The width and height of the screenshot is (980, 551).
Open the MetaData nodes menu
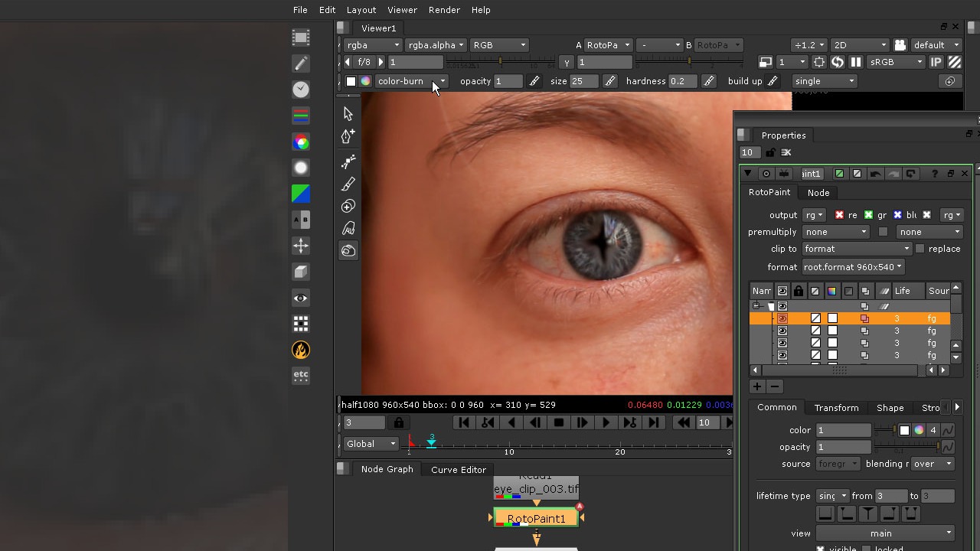(301, 324)
